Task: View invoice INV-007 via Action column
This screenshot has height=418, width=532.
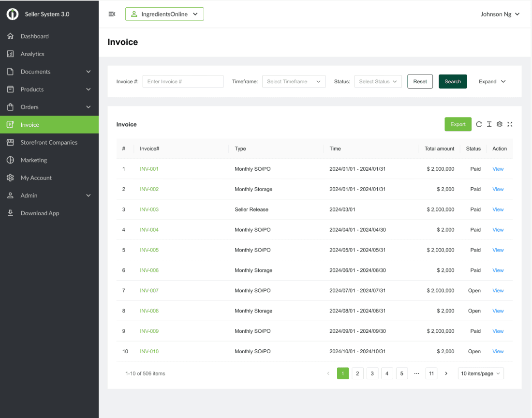Action: tap(498, 290)
